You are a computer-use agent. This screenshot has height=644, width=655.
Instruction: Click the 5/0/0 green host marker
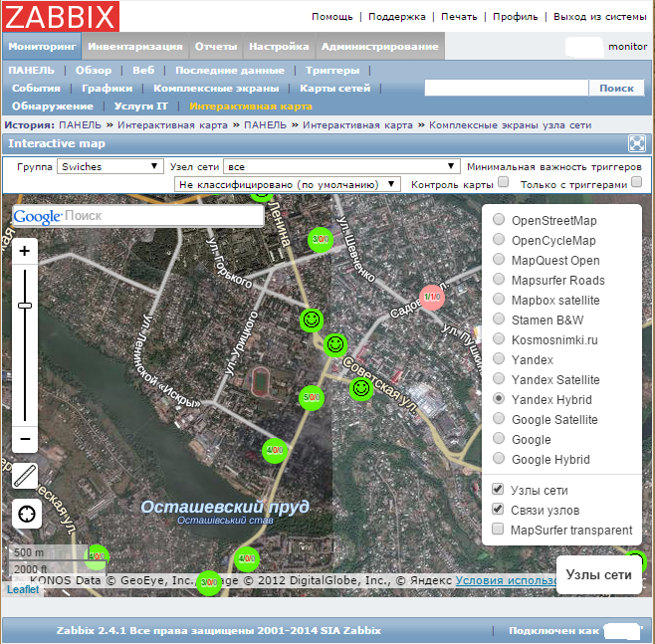point(312,397)
